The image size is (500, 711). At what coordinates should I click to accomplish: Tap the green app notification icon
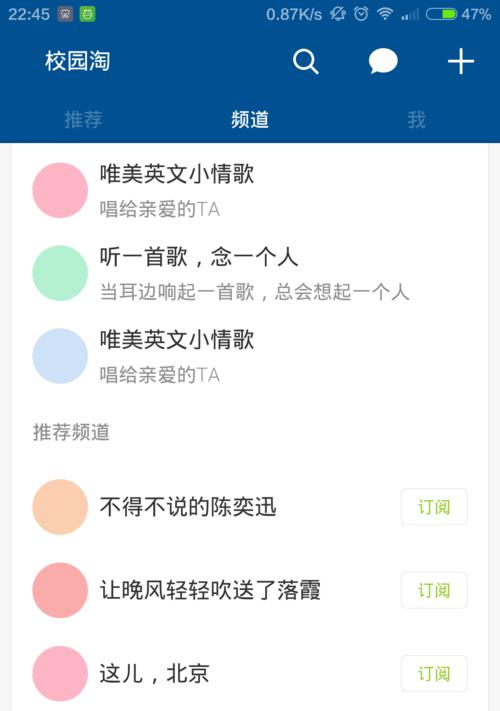point(87,14)
